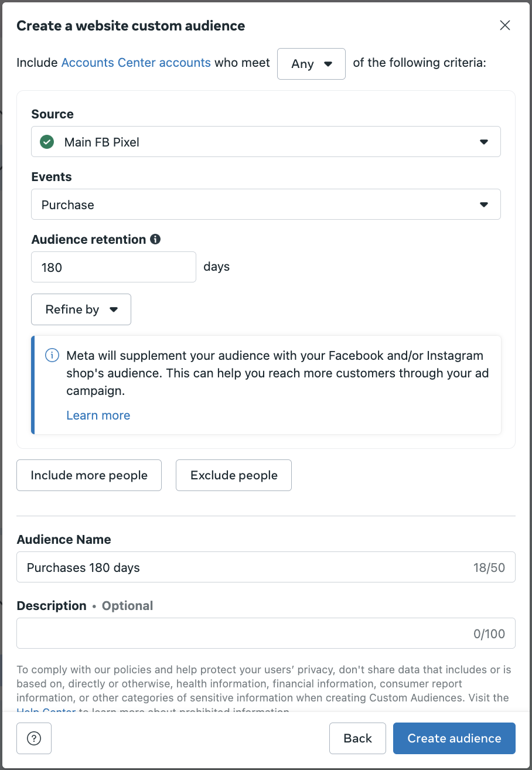Close the custom audience dialog

[x=504, y=25]
